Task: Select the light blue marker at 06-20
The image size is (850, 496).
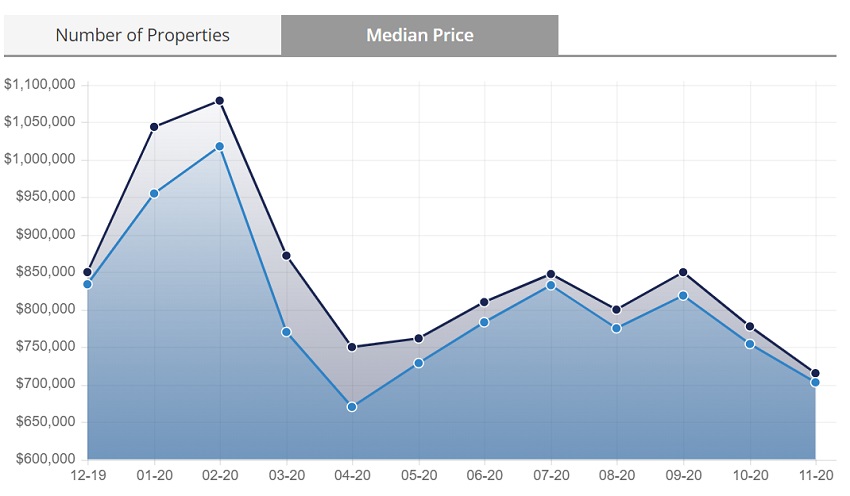Action: 484,322
